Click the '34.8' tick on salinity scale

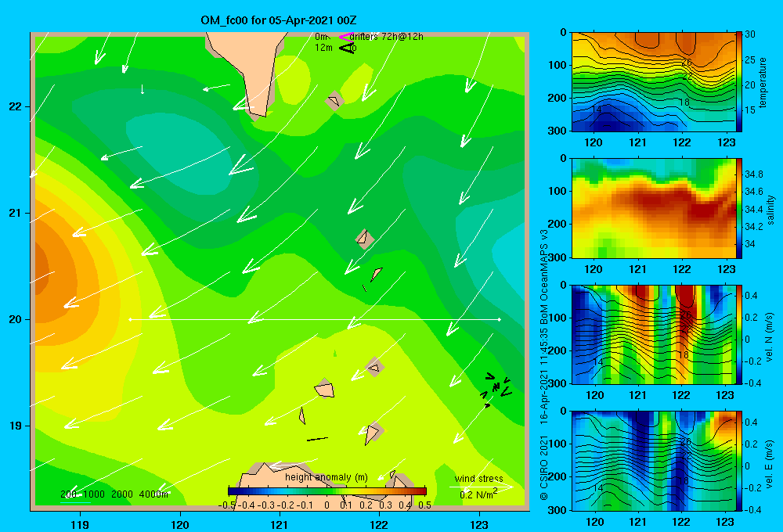tap(753, 174)
